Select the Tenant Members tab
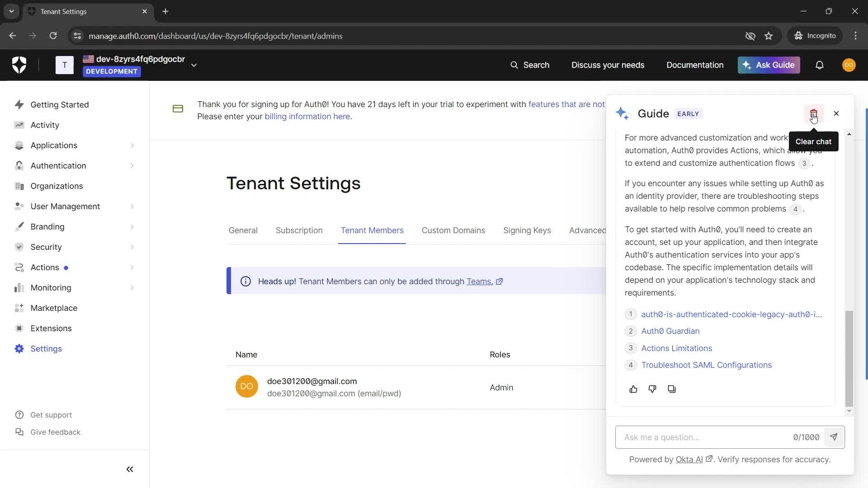Image resolution: width=868 pixels, height=488 pixels. [372, 230]
